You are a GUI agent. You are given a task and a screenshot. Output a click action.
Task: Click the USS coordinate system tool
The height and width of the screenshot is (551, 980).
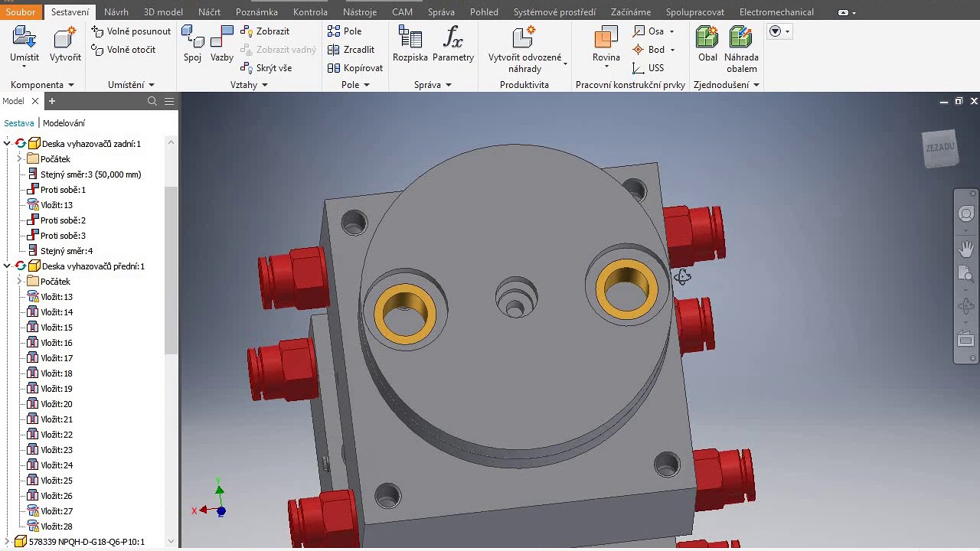tap(648, 68)
